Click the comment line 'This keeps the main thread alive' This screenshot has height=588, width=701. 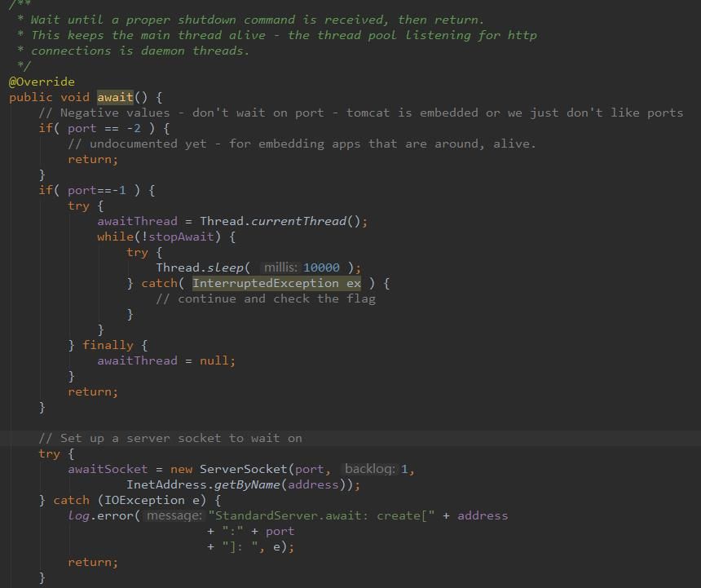click(284, 35)
